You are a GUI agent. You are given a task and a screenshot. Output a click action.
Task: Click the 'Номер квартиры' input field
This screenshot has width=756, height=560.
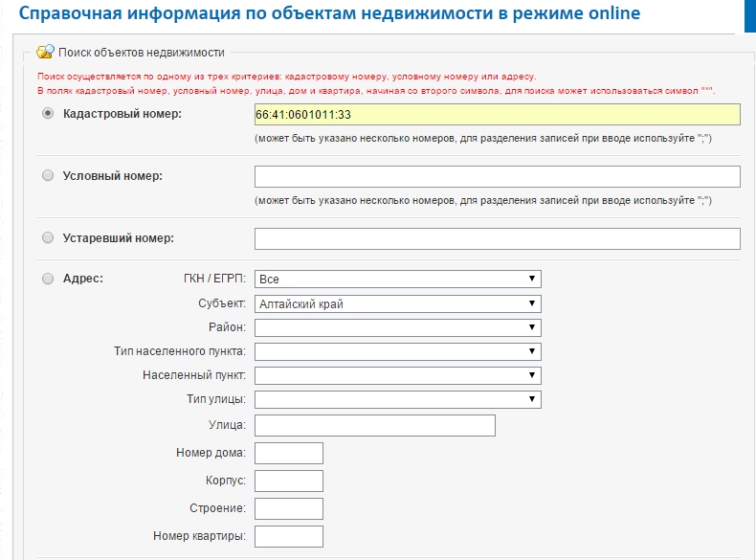tap(289, 536)
